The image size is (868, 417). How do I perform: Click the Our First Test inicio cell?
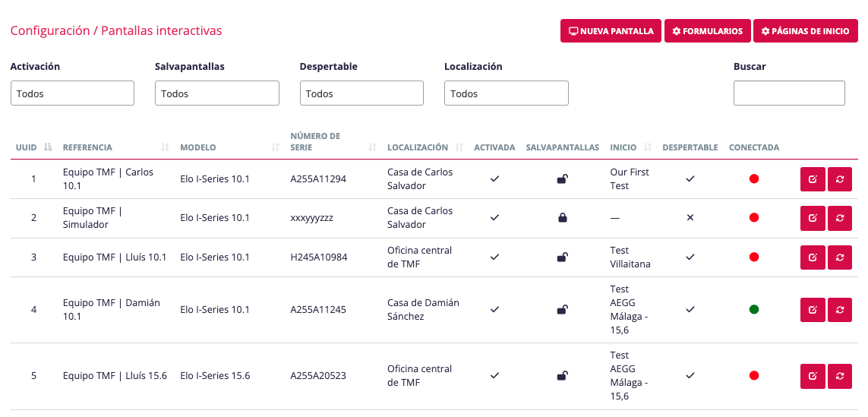630,178
